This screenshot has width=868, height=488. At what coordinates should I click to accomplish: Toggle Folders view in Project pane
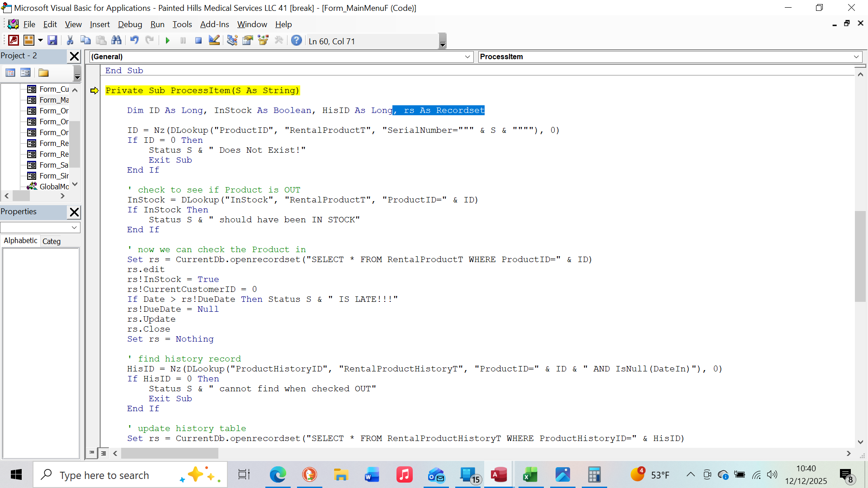click(43, 73)
